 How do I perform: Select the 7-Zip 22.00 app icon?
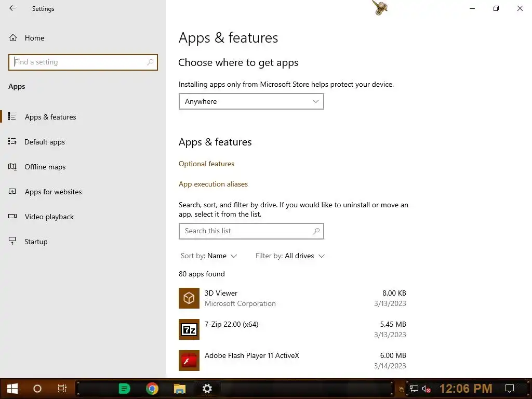click(x=189, y=329)
